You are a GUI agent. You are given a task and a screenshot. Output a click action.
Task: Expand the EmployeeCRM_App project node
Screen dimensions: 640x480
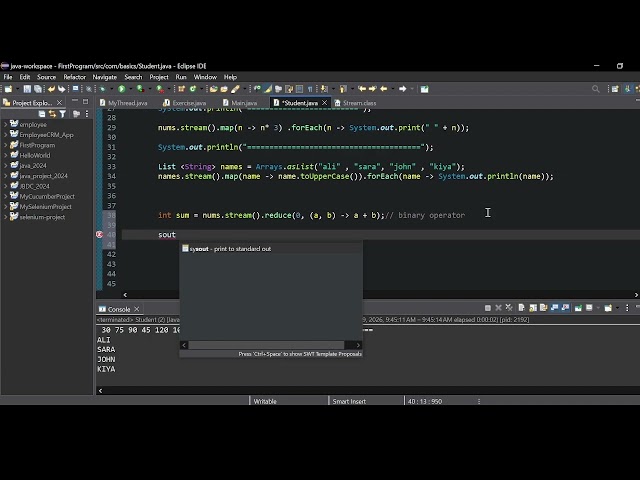[5, 135]
